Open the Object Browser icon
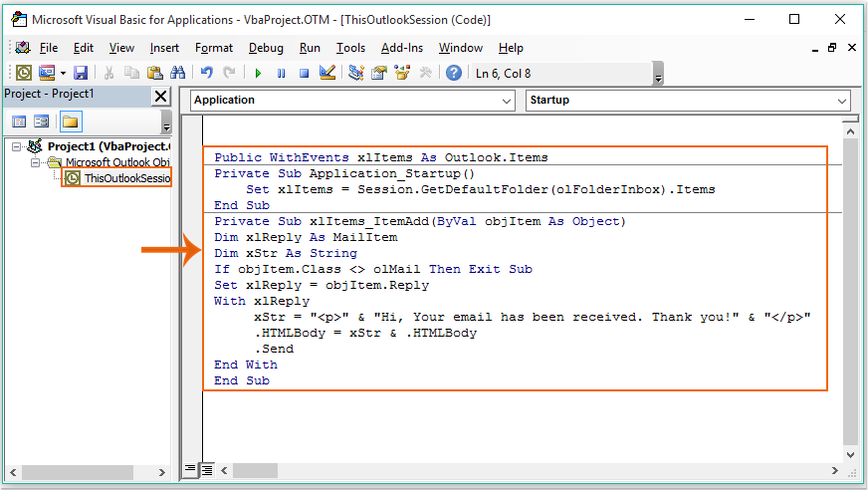The height and width of the screenshot is (490, 868). click(402, 73)
